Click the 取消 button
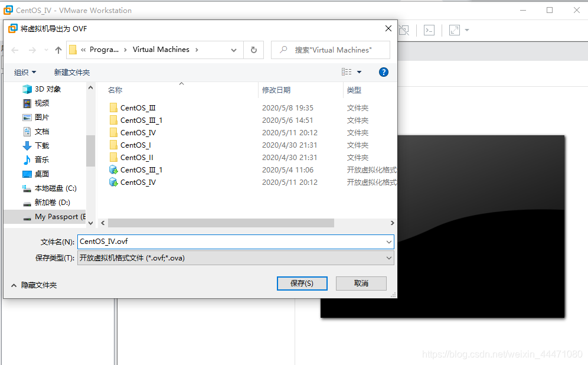This screenshot has width=588, height=365. (361, 283)
